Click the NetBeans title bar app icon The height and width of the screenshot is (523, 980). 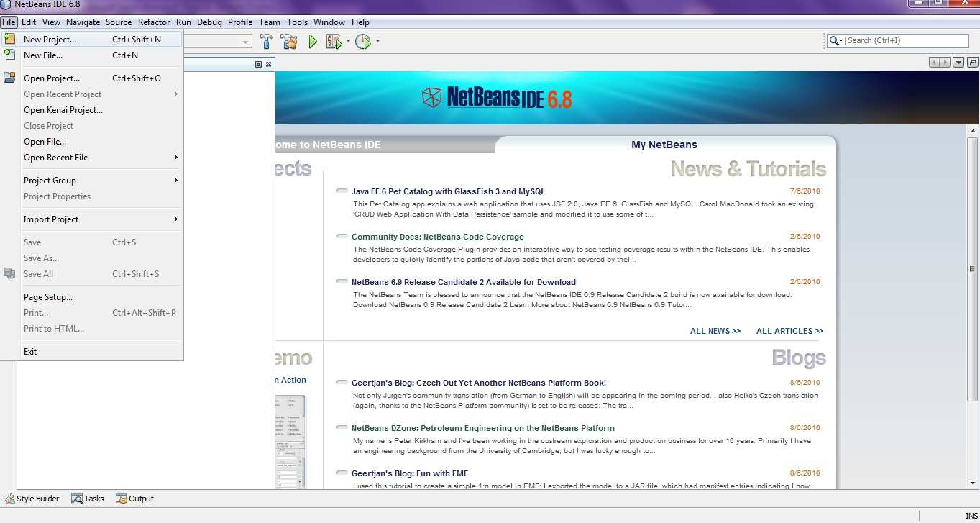(6, 4)
